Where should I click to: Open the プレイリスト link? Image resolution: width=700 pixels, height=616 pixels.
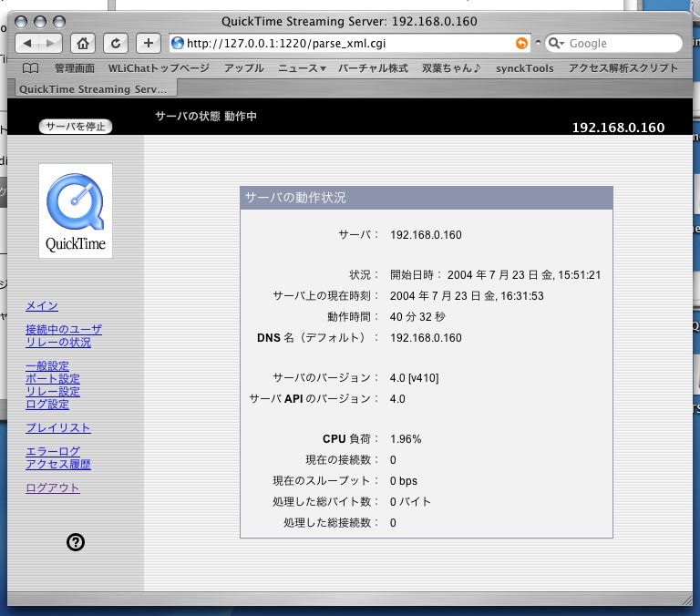click(x=58, y=427)
